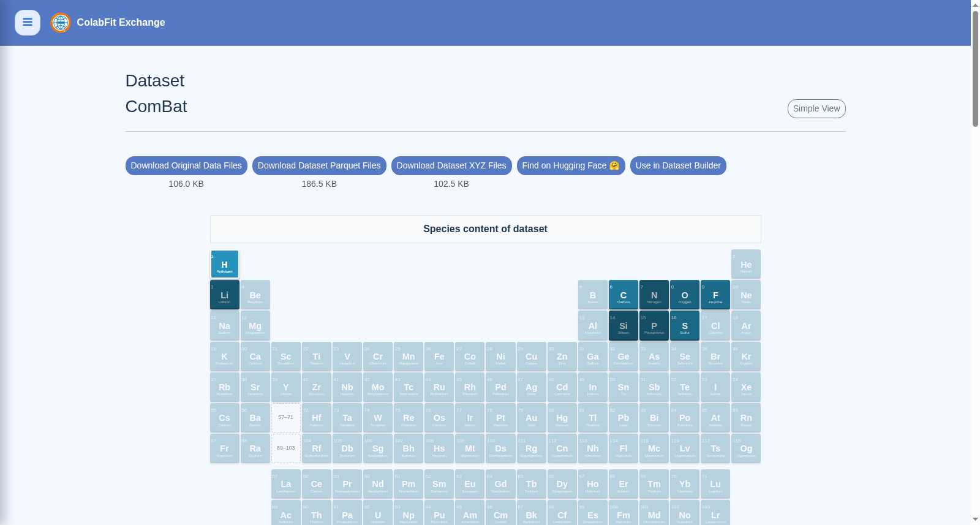Image resolution: width=980 pixels, height=525 pixels.
Task: Select the Hydrogen element tile
Action: click(x=225, y=265)
